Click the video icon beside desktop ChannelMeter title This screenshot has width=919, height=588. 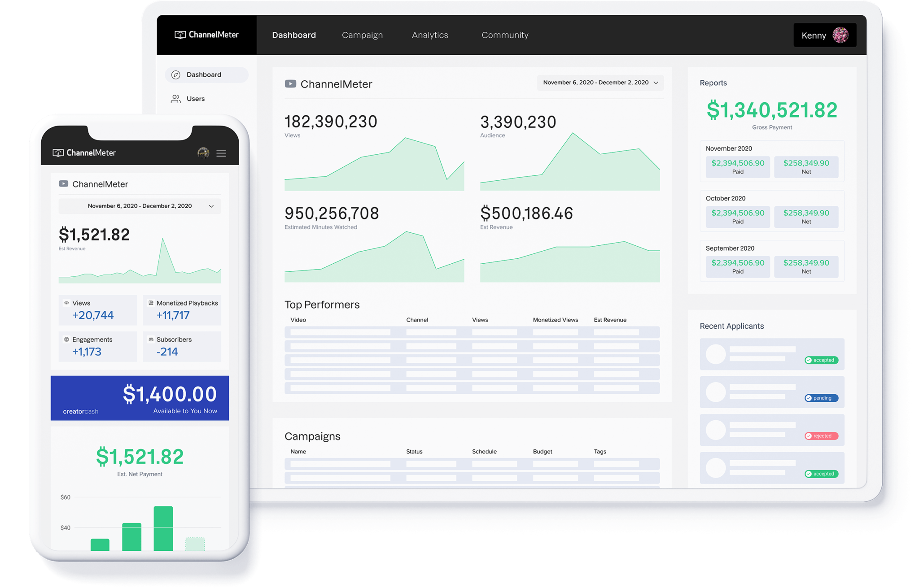[x=290, y=84]
